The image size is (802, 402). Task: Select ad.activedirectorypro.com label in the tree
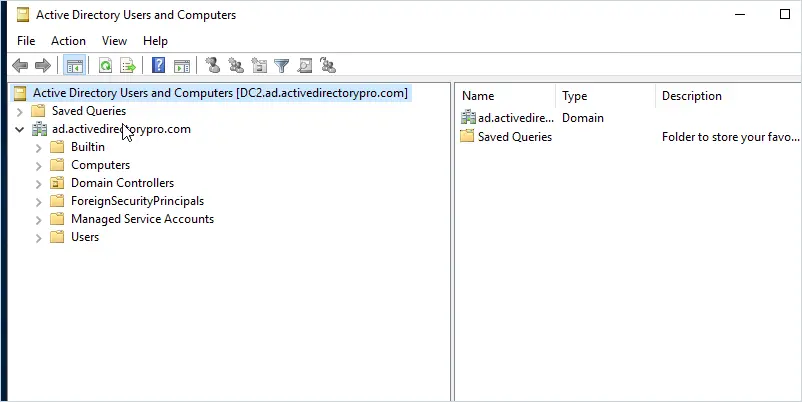[x=121, y=129]
